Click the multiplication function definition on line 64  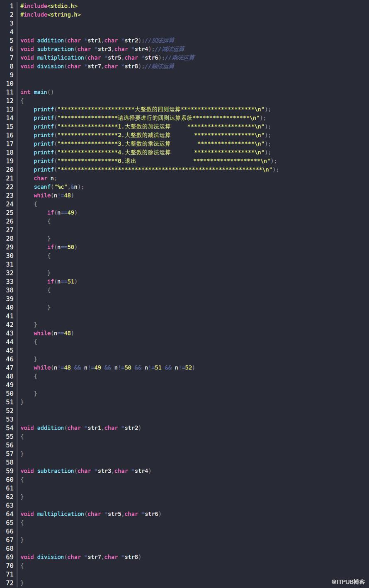[x=91, y=514]
